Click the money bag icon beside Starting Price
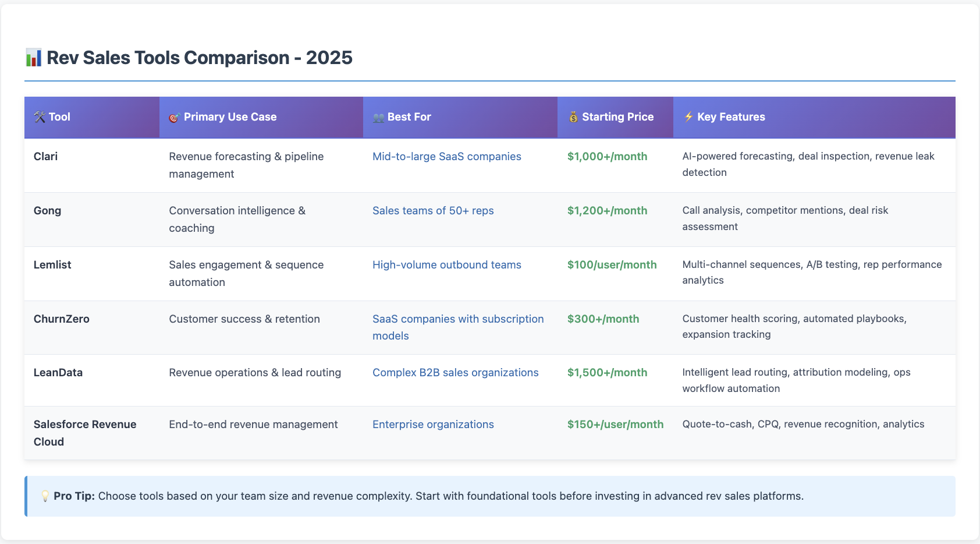Viewport: 980px width, 544px height. click(x=573, y=117)
